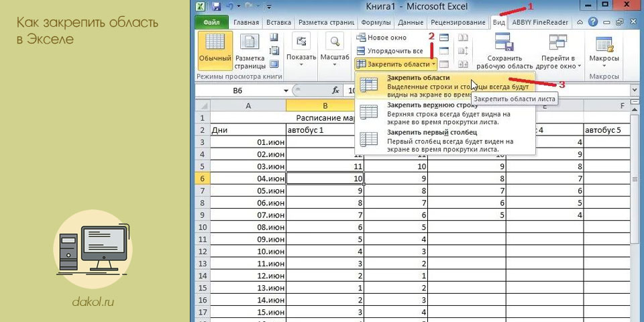This screenshot has height=322, width=644.
Task: Click the Undo arrow icon
Action: (x=229, y=7)
